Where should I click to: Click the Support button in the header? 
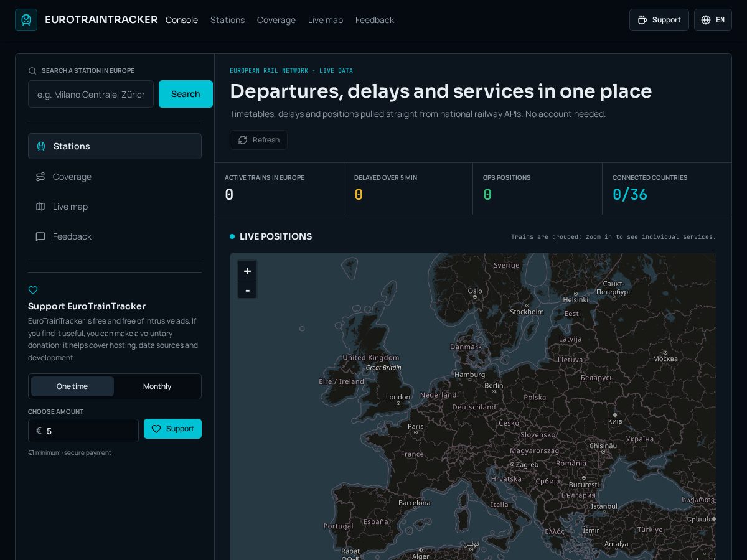[659, 20]
